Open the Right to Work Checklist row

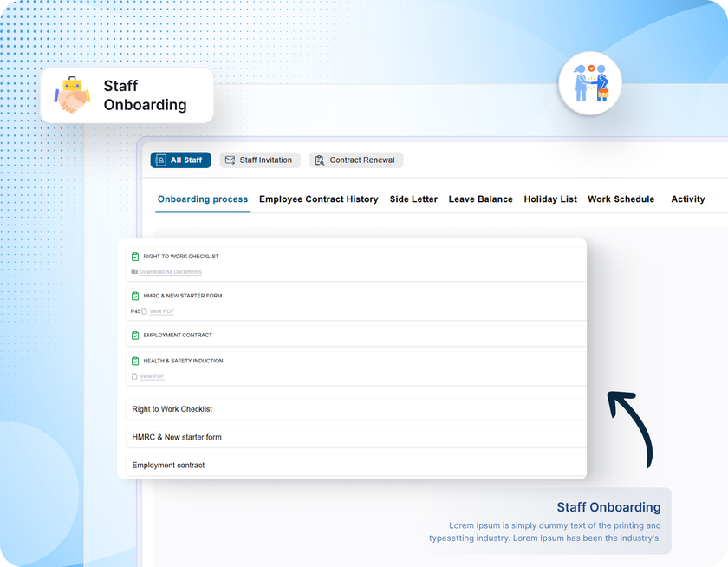point(356,409)
